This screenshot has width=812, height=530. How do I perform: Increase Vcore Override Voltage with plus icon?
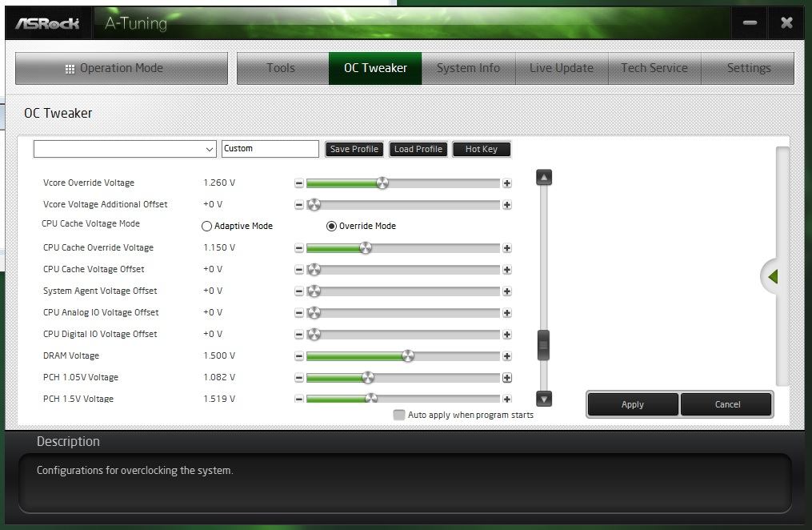point(507,183)
